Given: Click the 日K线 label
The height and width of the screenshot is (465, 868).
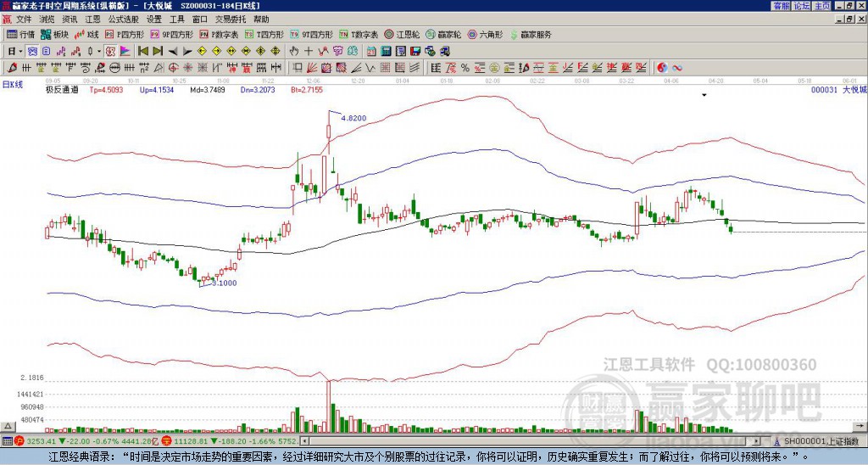Looking at the screenshot, I should coord(13,85).
